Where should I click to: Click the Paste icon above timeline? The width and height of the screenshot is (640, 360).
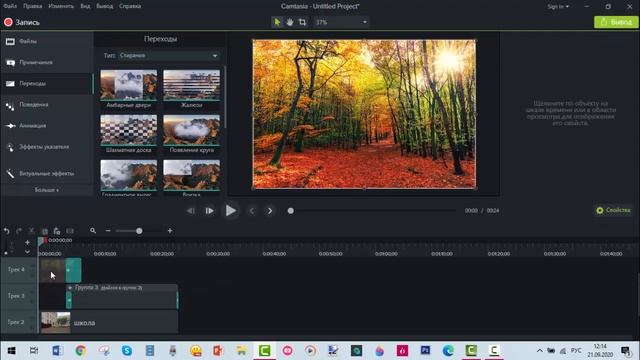(x=57, y=231)
